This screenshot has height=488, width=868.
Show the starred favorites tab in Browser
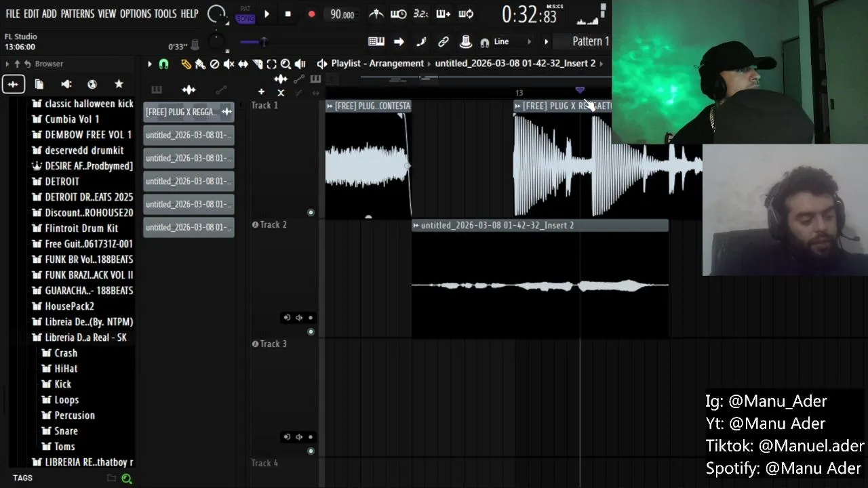[x=119, y=84]
